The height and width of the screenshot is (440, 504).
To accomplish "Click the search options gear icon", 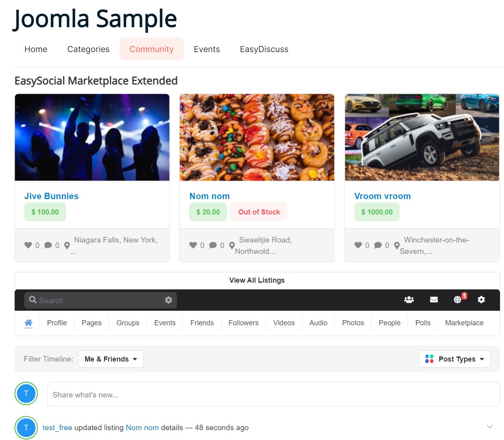I will coord(168,300).
